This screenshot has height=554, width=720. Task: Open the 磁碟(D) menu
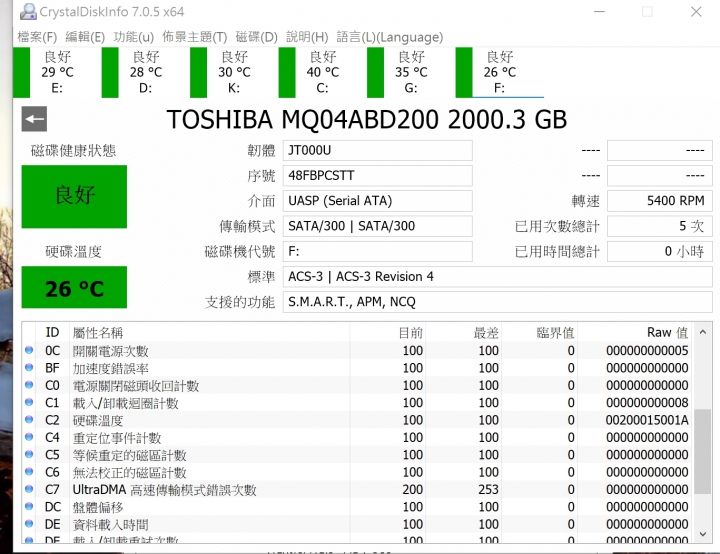tap(257, 37)
